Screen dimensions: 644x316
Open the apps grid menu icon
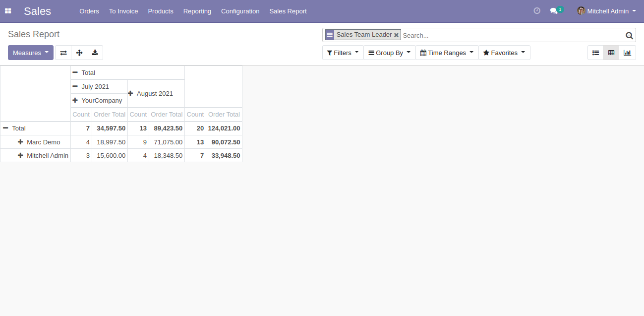click(x=8, y=11)
